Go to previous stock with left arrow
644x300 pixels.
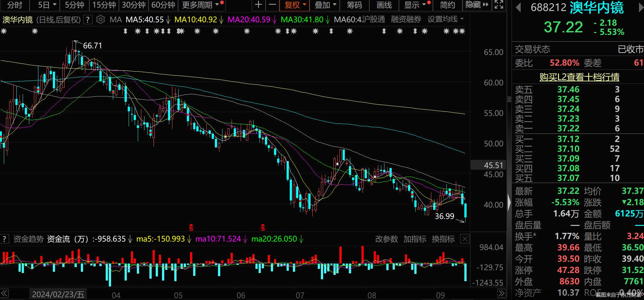tap(518, 8)
